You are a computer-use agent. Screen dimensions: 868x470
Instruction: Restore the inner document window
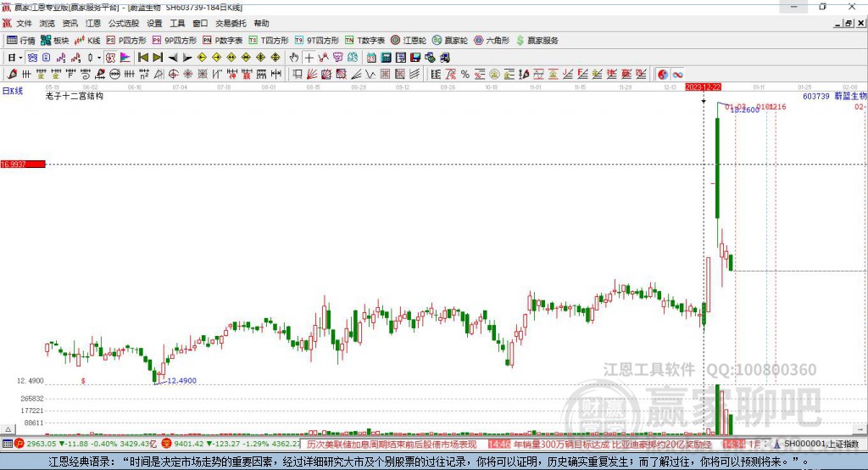tap(849, 23)
